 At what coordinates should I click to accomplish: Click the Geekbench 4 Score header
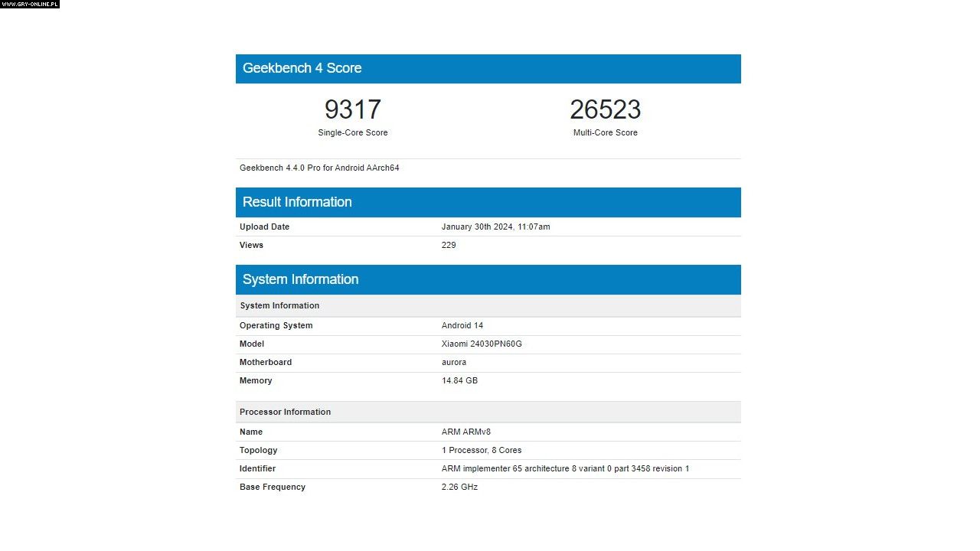(302, 68)
